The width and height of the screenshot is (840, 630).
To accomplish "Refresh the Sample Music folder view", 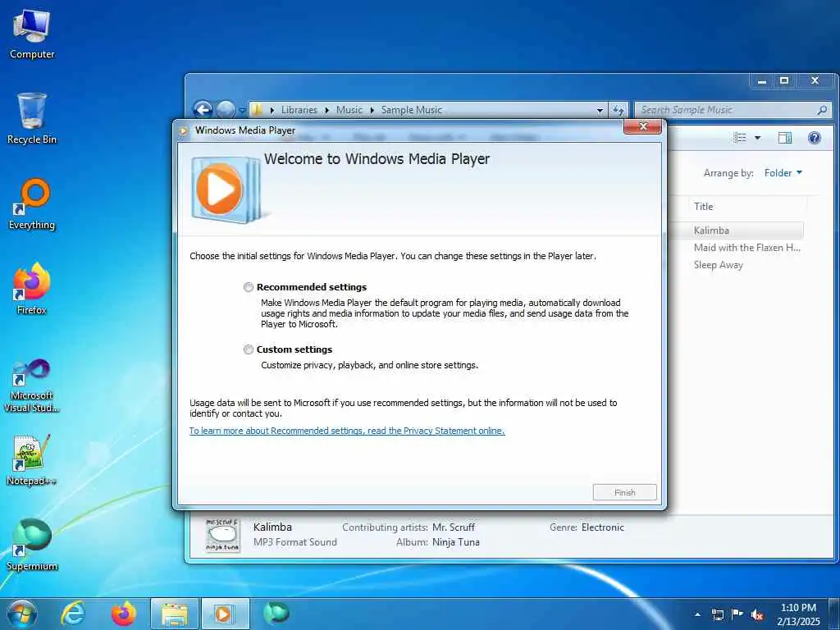I will (x=619, y=110).
